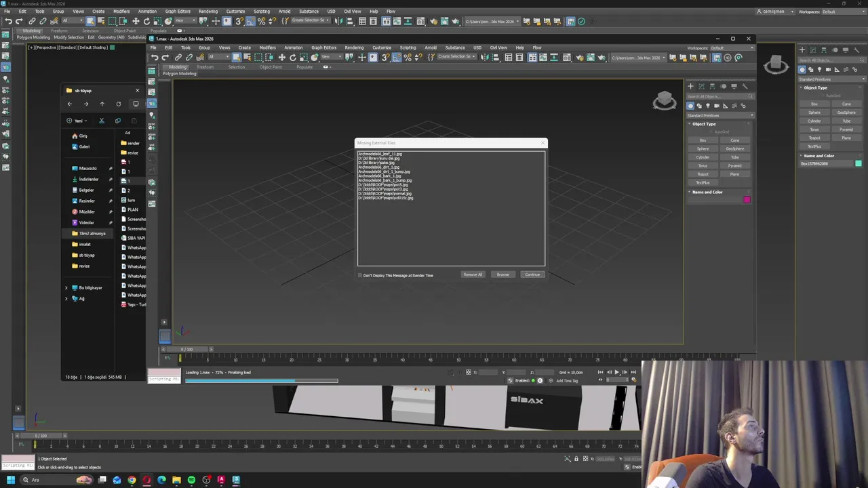Toggle Window/Crossing selection mode
This screenshot has width=868, height=488.
(x=269, y=58)
